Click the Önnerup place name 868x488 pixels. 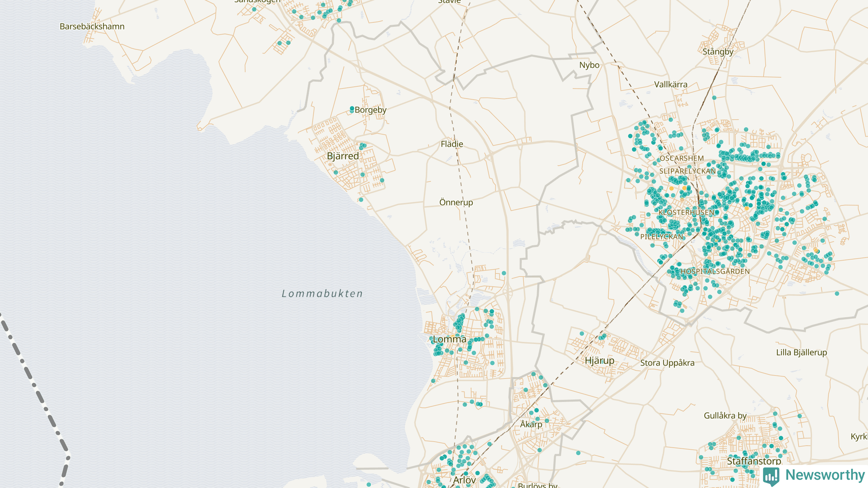click(456, 202)
